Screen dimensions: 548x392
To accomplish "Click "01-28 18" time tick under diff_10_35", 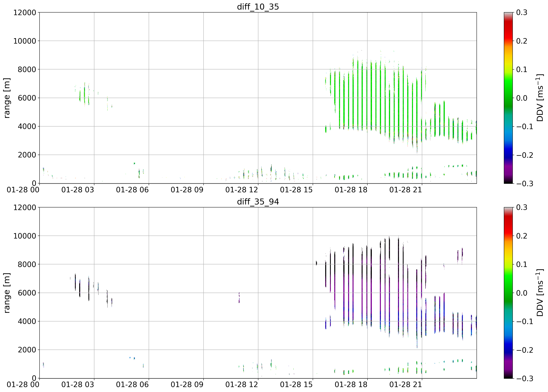I will pyautogui.click(x=351, y=190).
